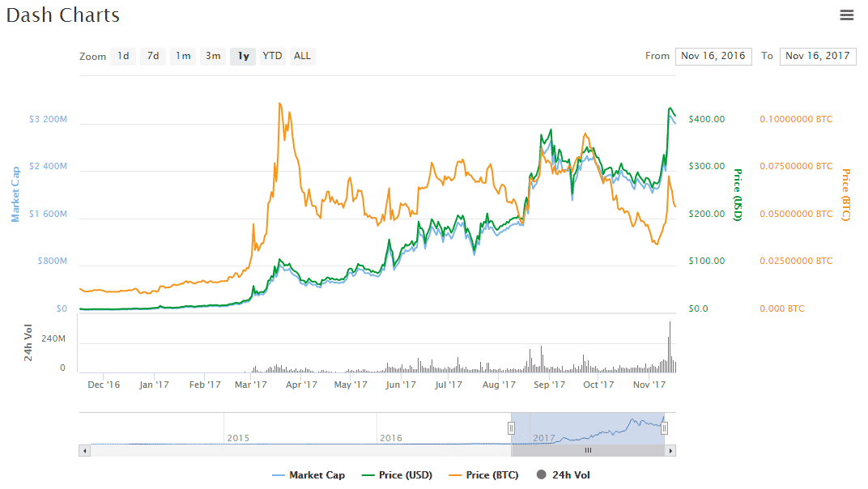
Task: Click the $0.0 USD price label
Action: 698,308
